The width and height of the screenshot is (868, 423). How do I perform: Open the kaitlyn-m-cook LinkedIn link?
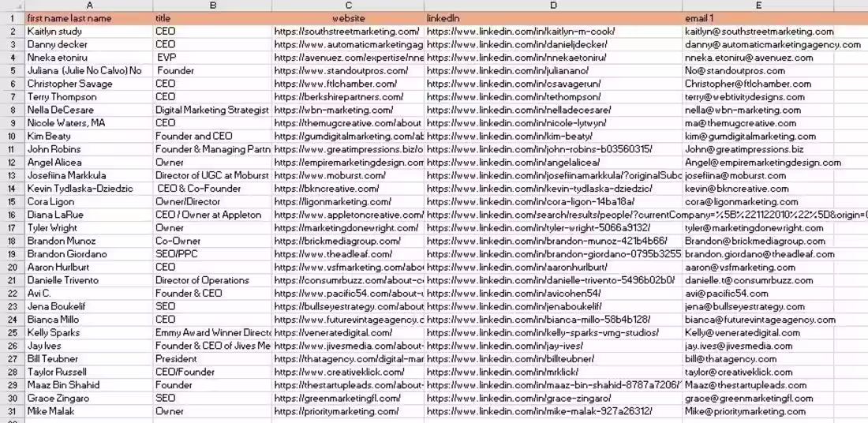coord(521,32)
